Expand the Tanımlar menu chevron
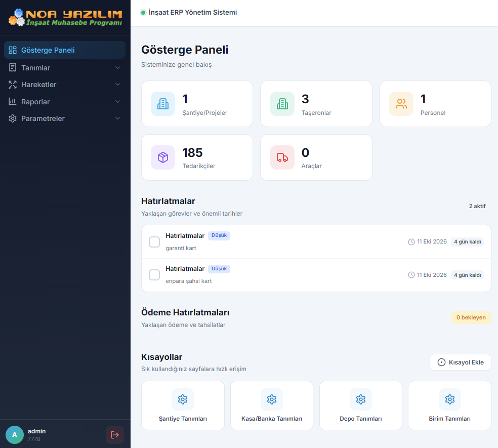The height and width of the screenshot is (448, 498). tap(117, 68)
